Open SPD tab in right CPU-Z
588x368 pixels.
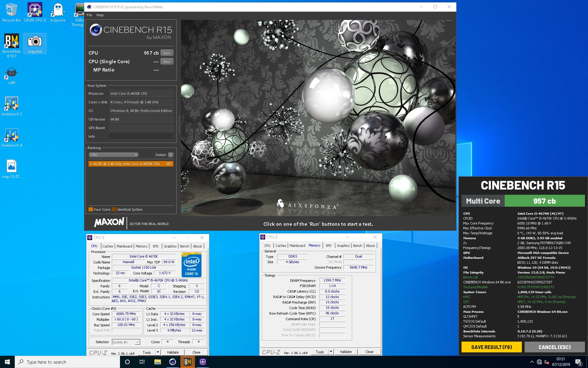click(328, 246)
